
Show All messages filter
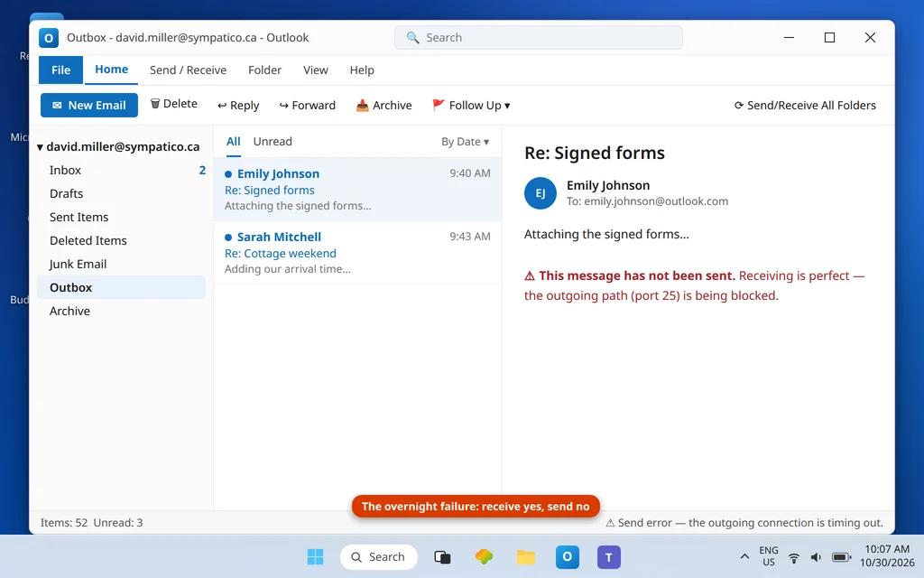(x=234, y=142)
